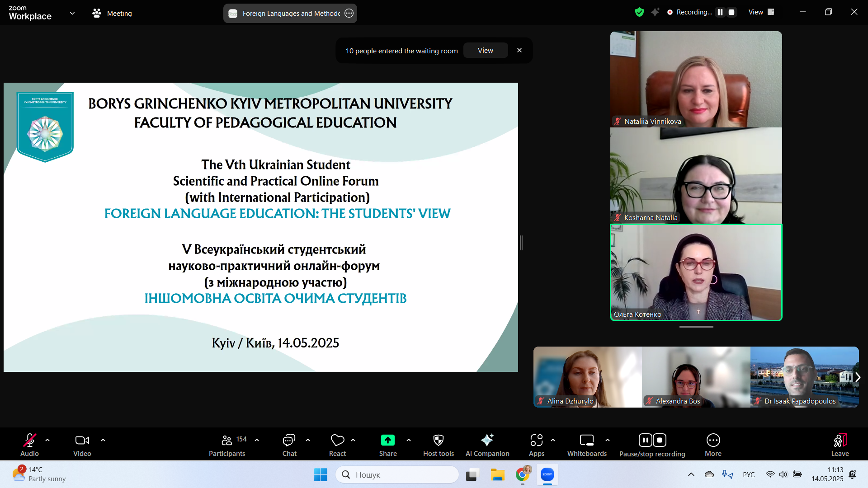Open the View layout menu
Screen dimensions: 868x488
pyautogui.click(x=761, y=12)
